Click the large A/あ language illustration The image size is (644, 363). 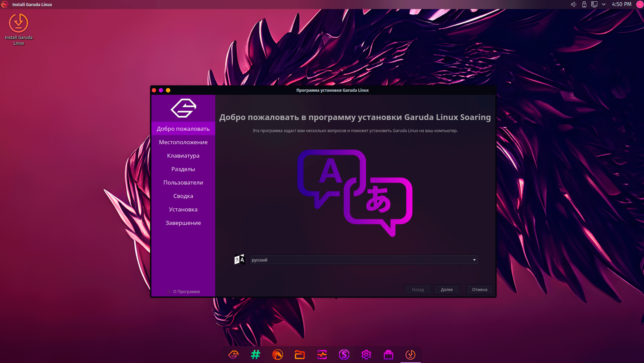pyautogui.click(x=355, y=193)
